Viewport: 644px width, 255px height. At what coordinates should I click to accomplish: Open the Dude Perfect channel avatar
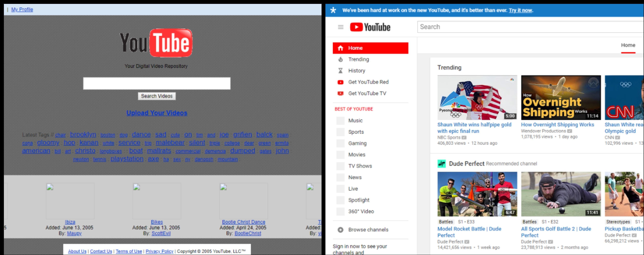pyautogui.click(x=442, y=164)
